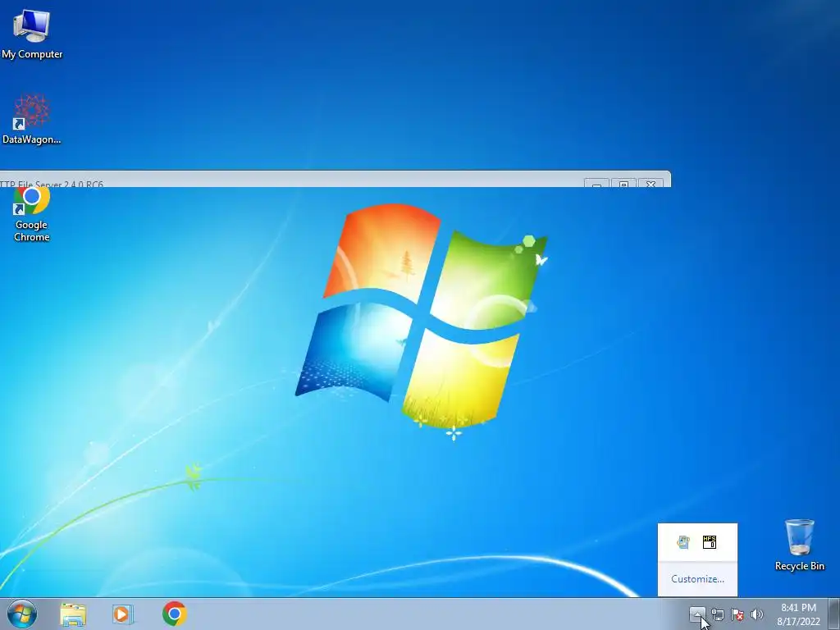
Task: Open My Computer desktop icon
Action: click(x=32, y=34)
